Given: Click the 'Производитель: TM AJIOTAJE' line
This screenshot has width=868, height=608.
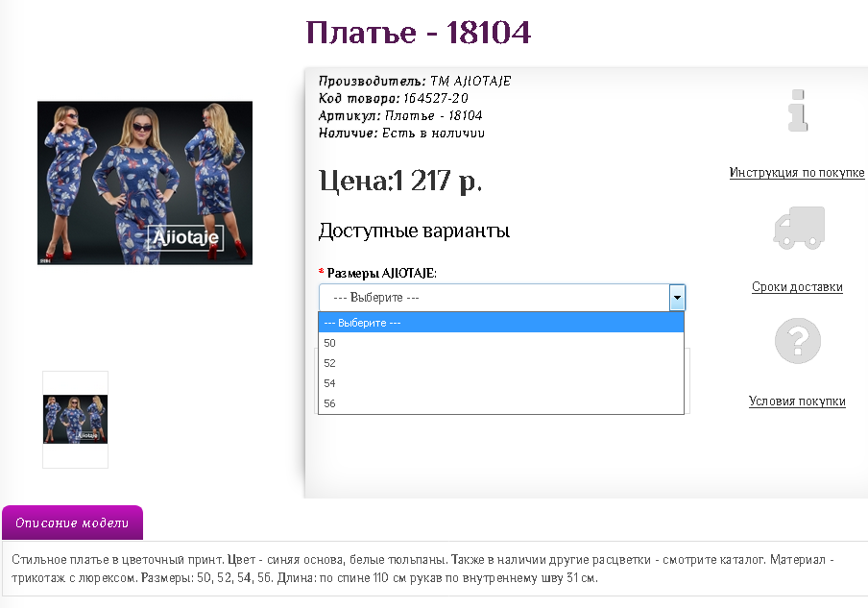Looking at the screenshot, I should [415, 81].
